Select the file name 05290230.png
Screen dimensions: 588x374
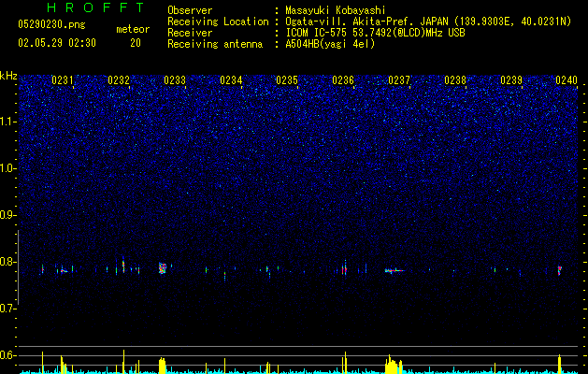(x=51, y=24)
